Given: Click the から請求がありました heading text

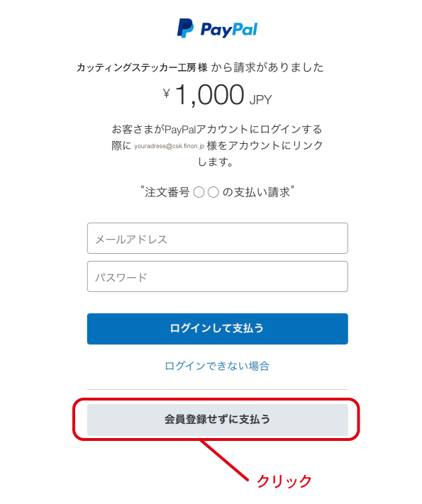Looking at the screenshot, I should pos(267,67).
